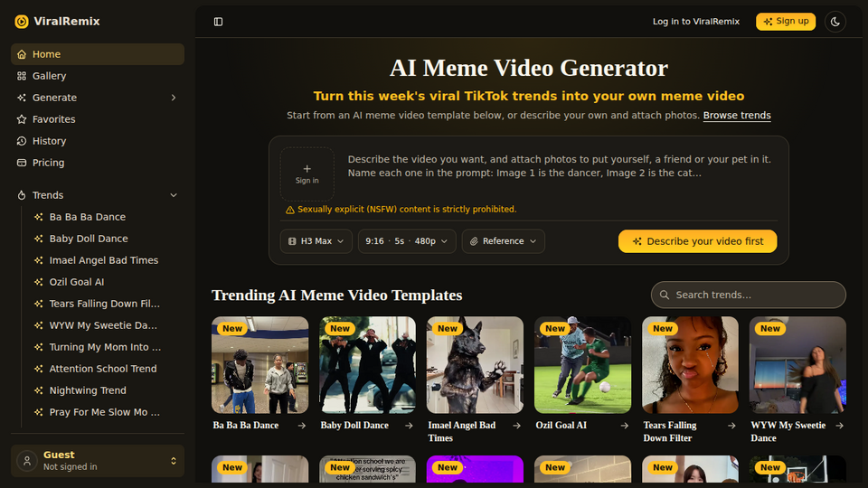This screenshot has height=488, width=868.
Task: Click the History clock icon
Action: pyautogui.click(x=22, y=141)
